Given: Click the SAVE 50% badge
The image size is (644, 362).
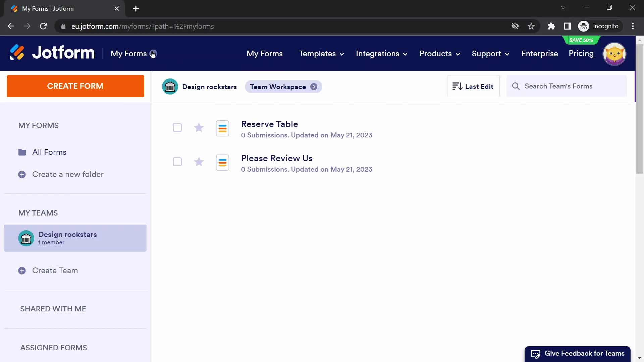Looking at the screenshot, I should pos(581,40).
